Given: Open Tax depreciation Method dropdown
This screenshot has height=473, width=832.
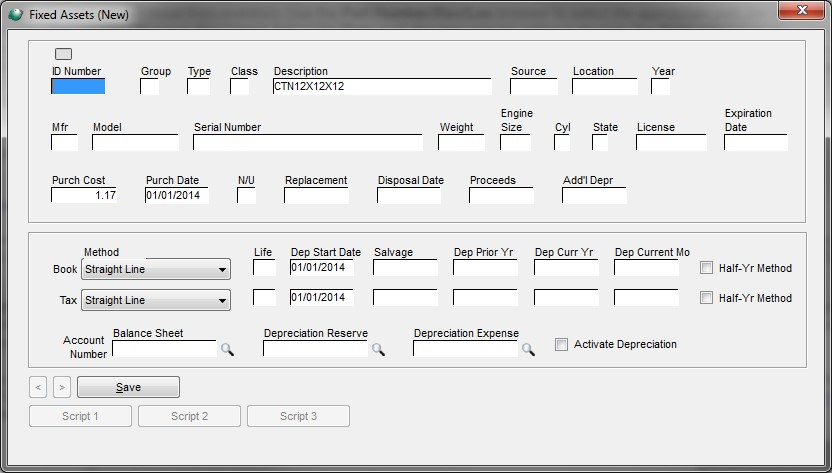Looking at the screenshot, I should (156, 300).
